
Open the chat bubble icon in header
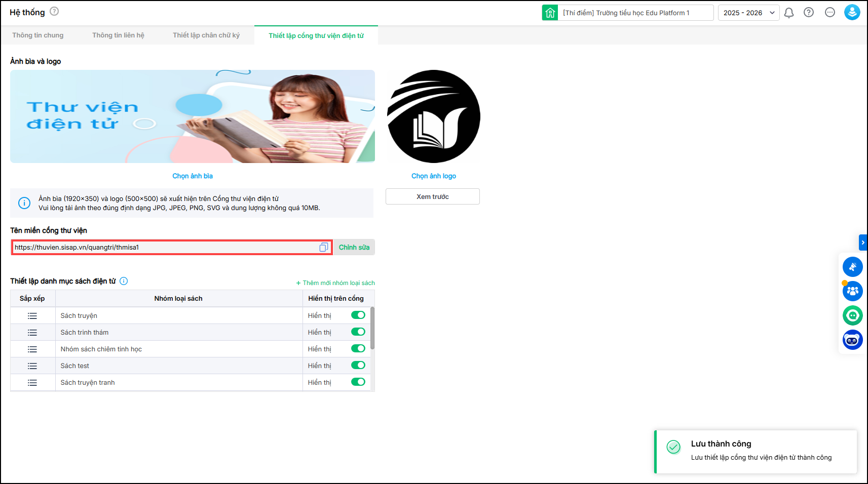pos(829,13)
